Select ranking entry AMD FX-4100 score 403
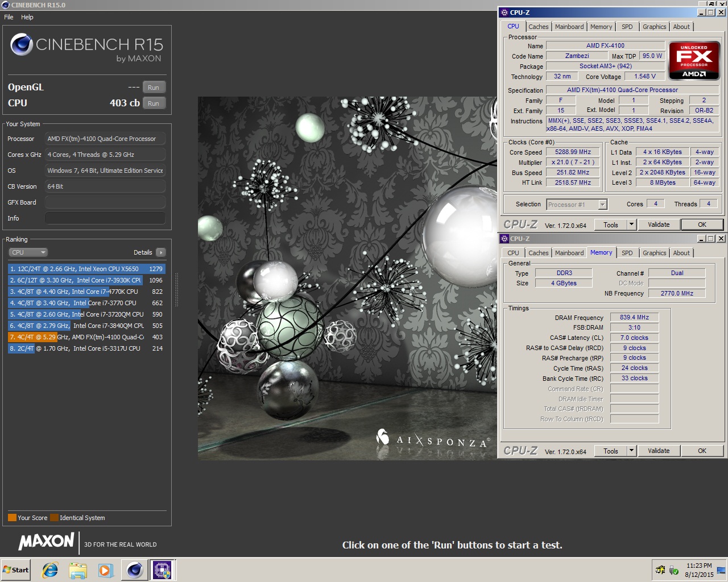The height and width of the screenshot is (582, 728). pos(86,337)
